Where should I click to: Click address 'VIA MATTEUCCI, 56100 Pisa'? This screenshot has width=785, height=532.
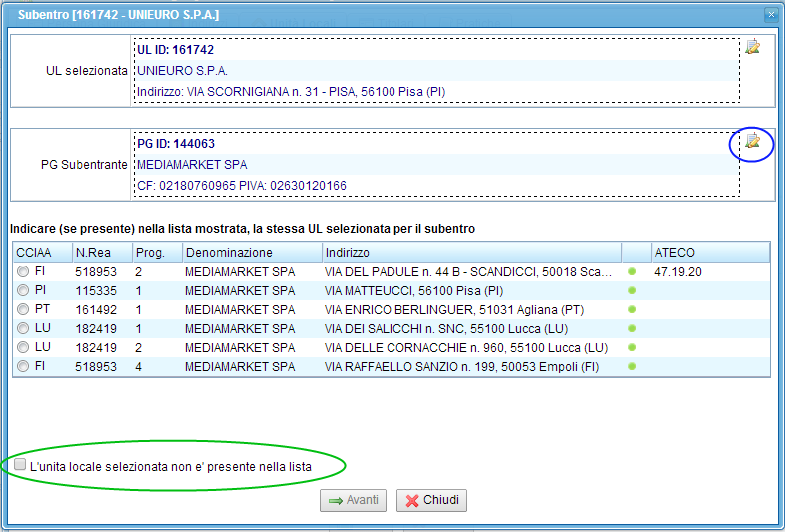(413, 291)
